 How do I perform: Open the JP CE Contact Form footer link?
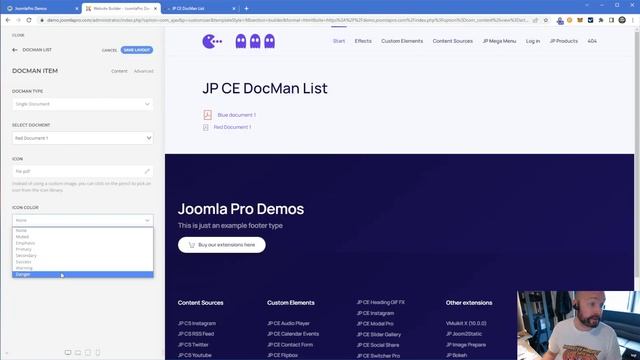coord(290,345)
